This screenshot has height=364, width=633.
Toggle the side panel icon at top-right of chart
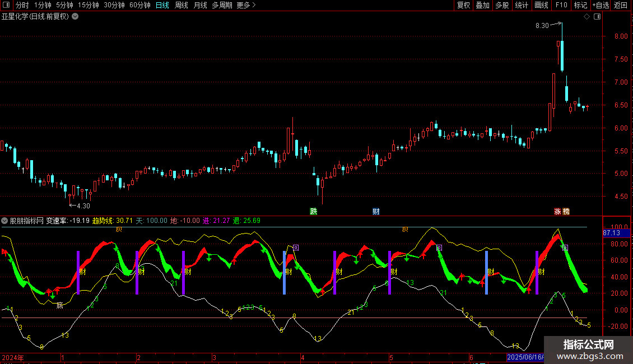pyautogui.click(x=597, y=17)
